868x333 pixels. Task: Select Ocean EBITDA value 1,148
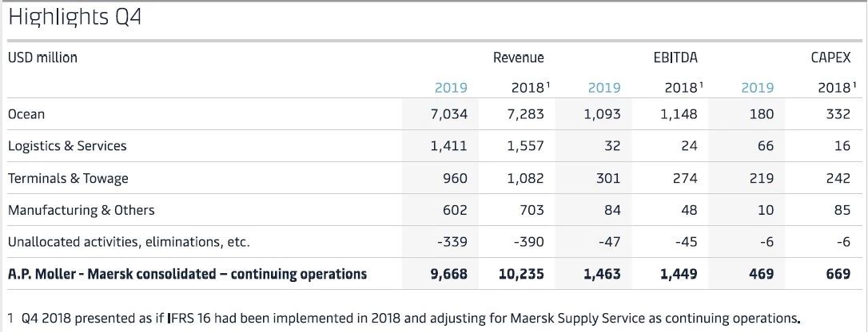pos(679,114)
